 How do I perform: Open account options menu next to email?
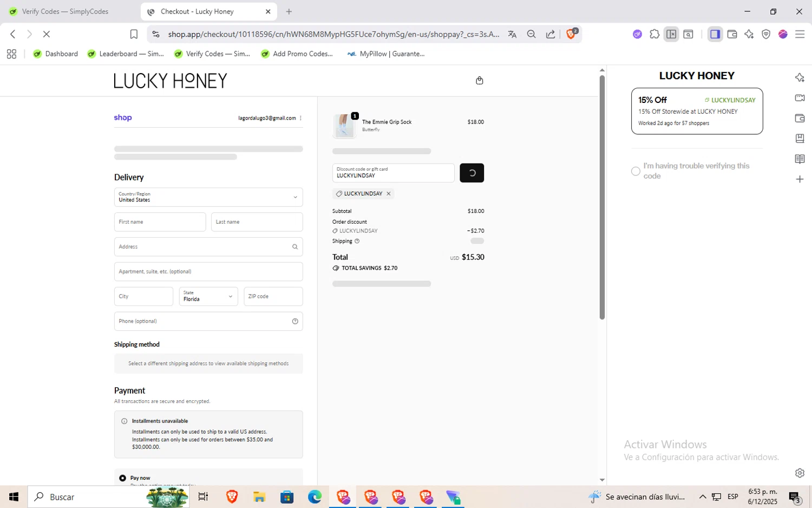[300, 118]
